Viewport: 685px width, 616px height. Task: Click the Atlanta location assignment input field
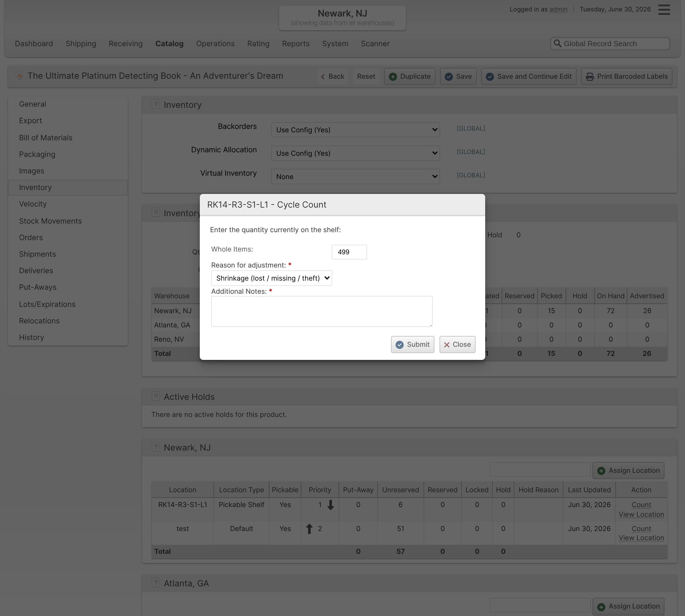pyautogui.click(x=540, y=605)
